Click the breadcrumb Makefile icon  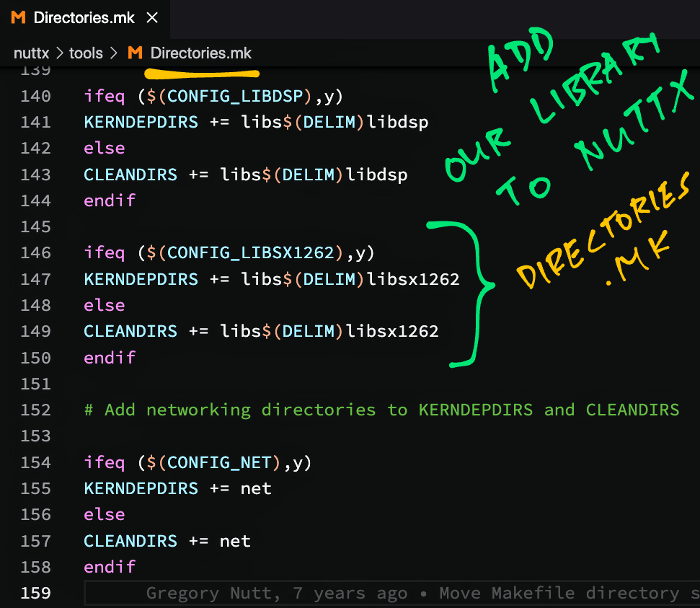click(135, 53)
